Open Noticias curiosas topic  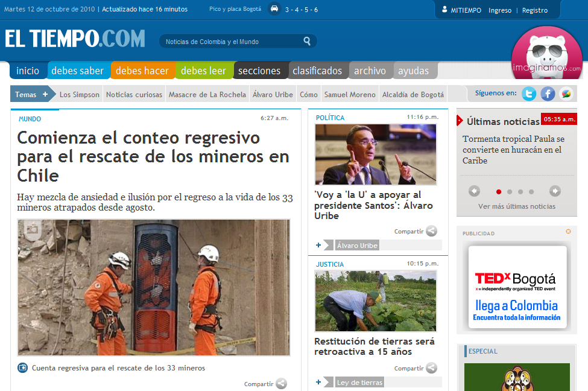click(x=134, y=95)
